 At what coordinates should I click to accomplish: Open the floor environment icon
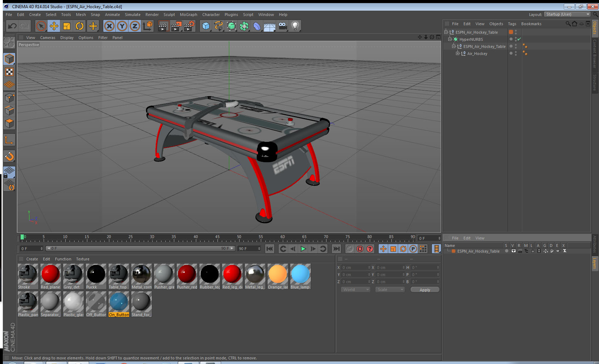tap(270, 27)
